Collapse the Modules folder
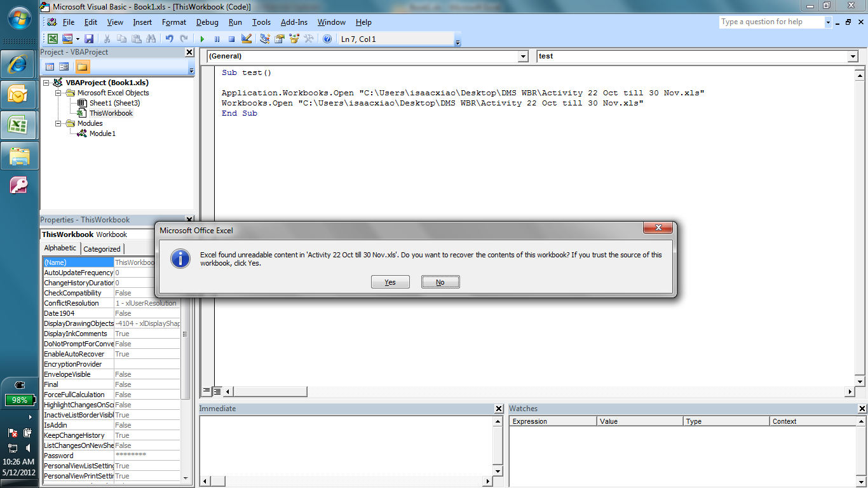Viewport: 868px width, 488px height. click(x=58, y=123)
